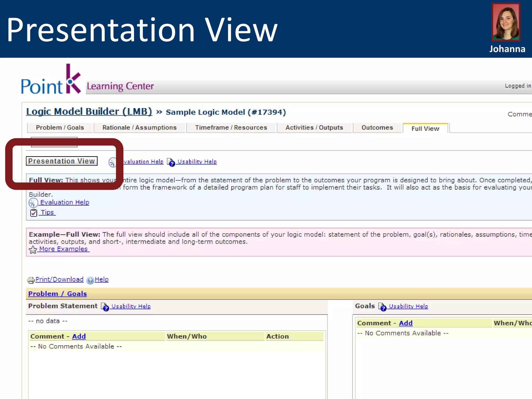Screen dimensions: 532x399
Task: Open the Logic Model Builder (LMB) link
Action: [x=89, y=111]
